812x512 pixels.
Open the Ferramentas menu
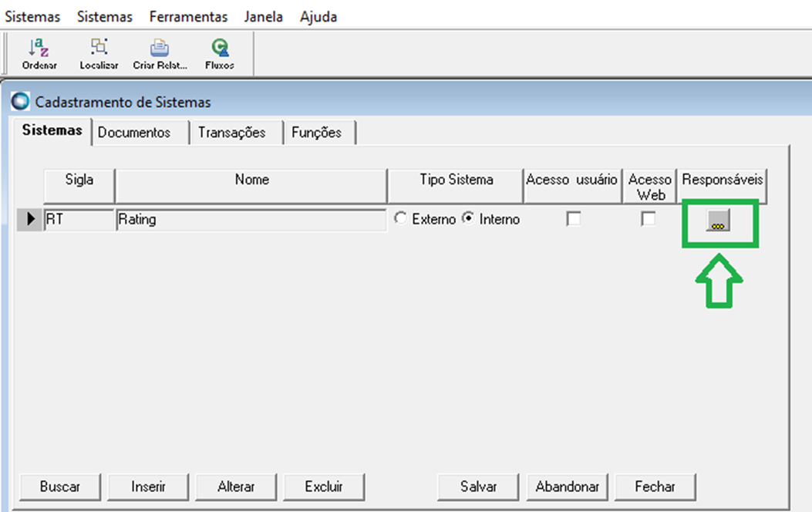click(188, 16)
